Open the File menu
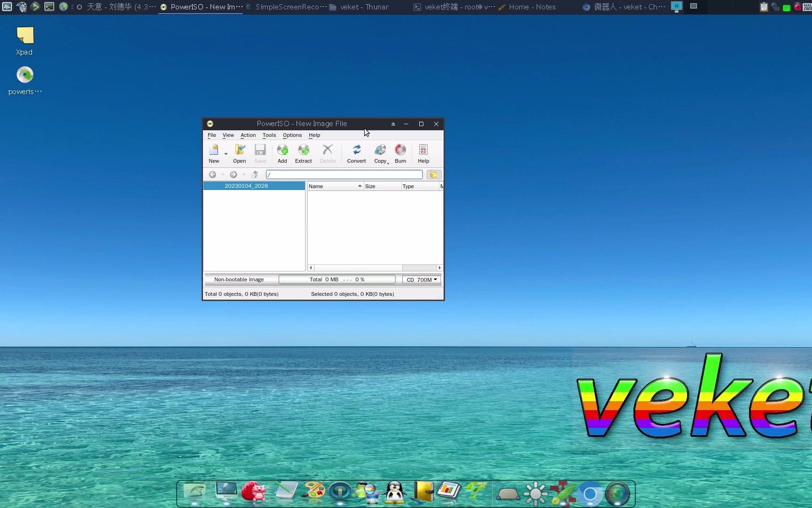 (x=212, y=135)
